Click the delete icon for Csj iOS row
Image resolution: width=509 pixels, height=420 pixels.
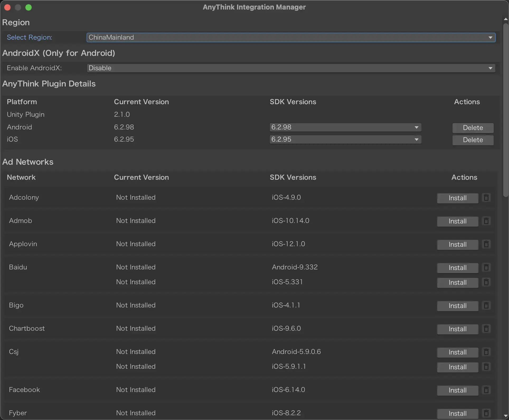point(486,366)
